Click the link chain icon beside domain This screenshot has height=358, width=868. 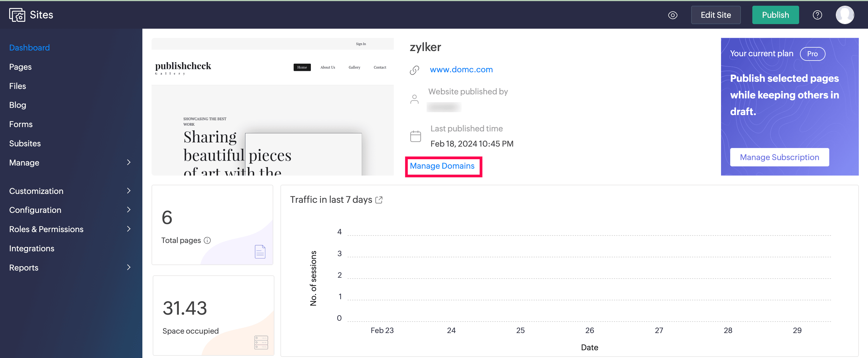coord(414,70)
